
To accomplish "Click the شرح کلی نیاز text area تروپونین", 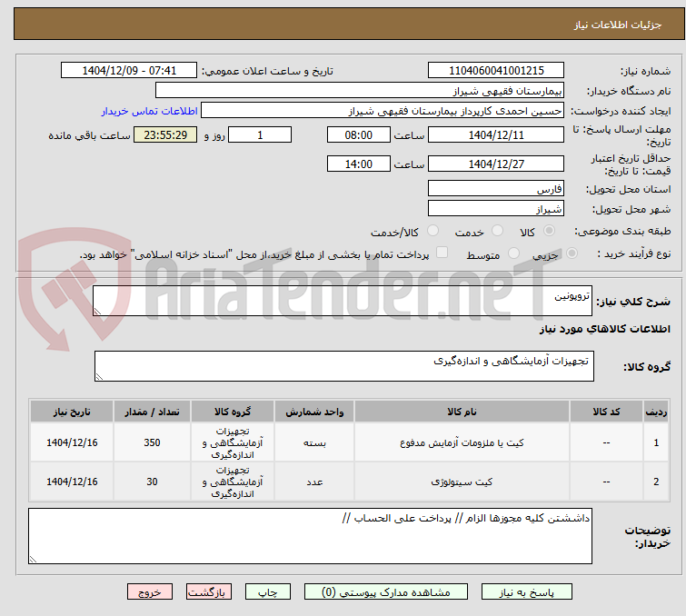I will (343, 301).
